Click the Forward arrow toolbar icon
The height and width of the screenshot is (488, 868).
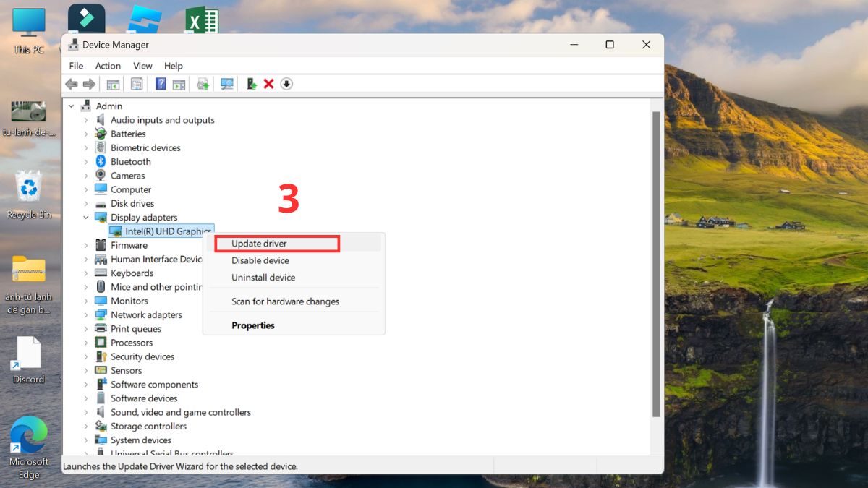pyautogui.click(x=89, y=84)
